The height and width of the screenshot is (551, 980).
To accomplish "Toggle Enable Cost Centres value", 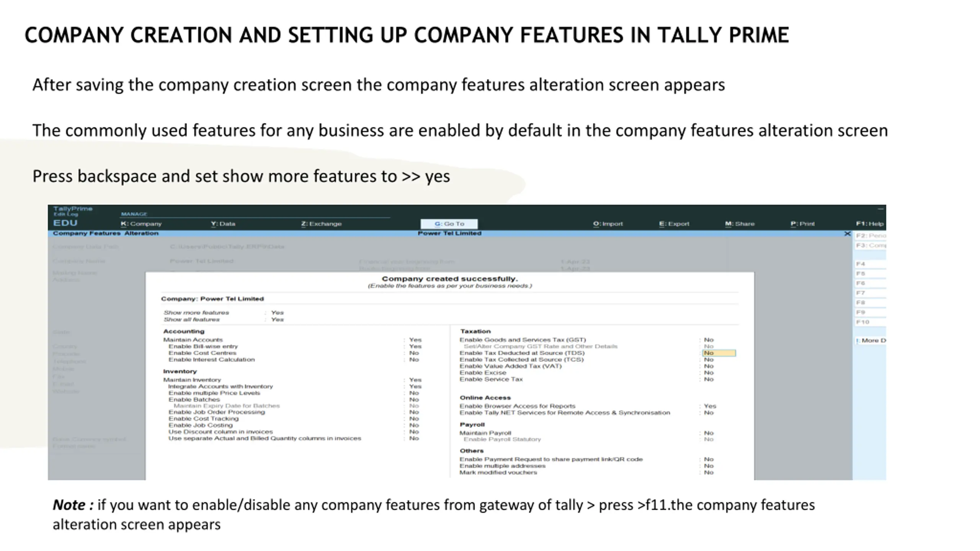I will coord(414,353).
